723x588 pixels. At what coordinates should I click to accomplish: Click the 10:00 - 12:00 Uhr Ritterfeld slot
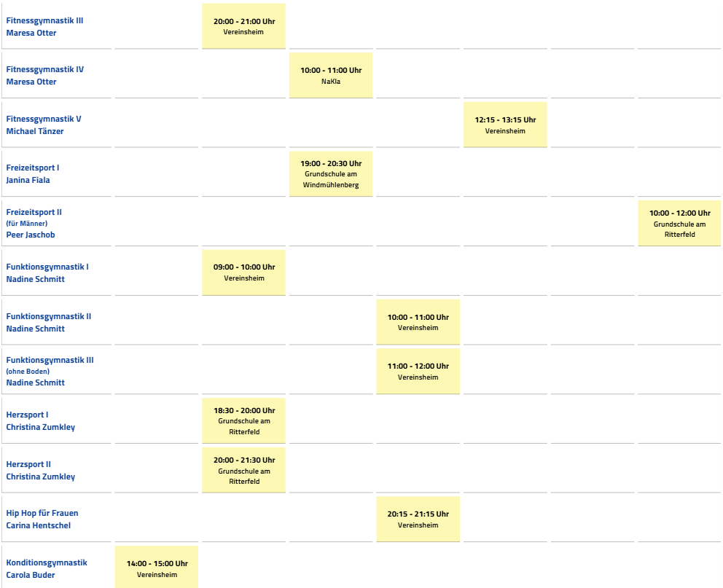coord(679,224)
